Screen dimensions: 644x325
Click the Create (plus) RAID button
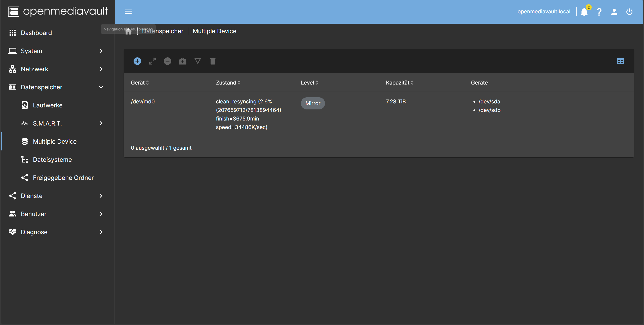137,61
